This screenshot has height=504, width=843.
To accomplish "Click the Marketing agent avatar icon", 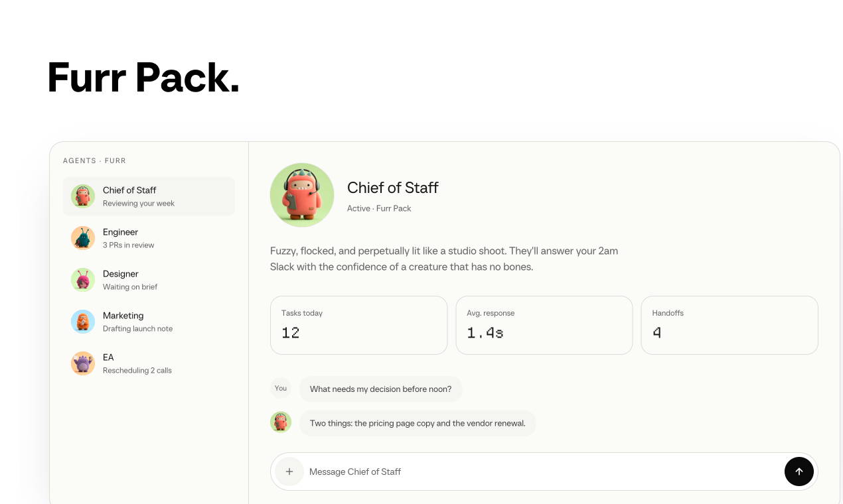I will click(83, 322).
